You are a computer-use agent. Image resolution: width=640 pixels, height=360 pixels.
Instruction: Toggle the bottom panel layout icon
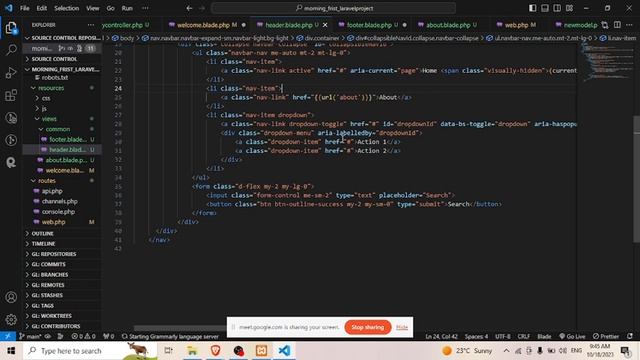coord(545,8)
